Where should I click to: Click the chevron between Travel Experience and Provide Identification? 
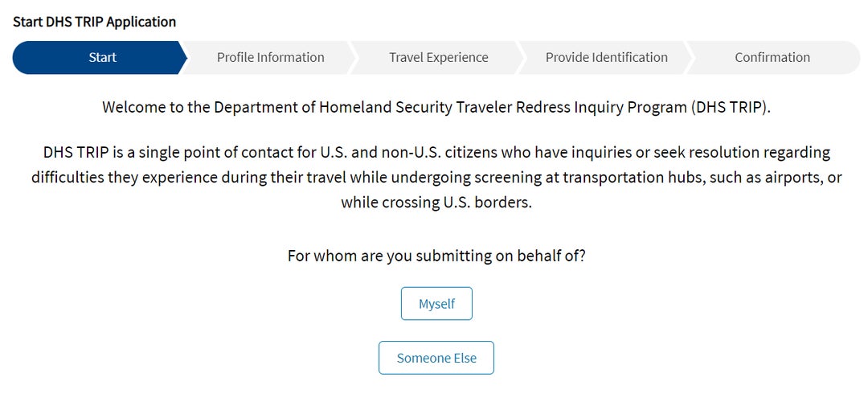520,58
